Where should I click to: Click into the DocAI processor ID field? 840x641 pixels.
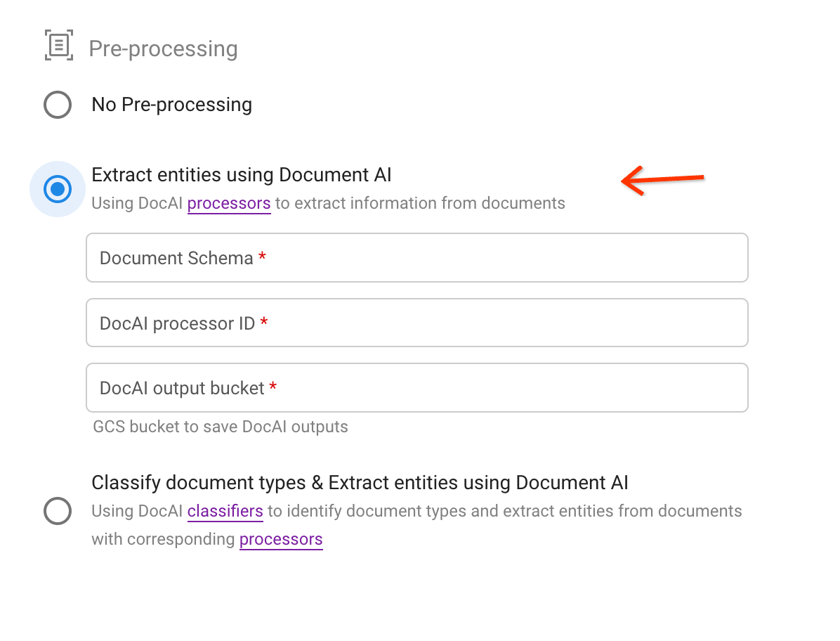[416, 323]
